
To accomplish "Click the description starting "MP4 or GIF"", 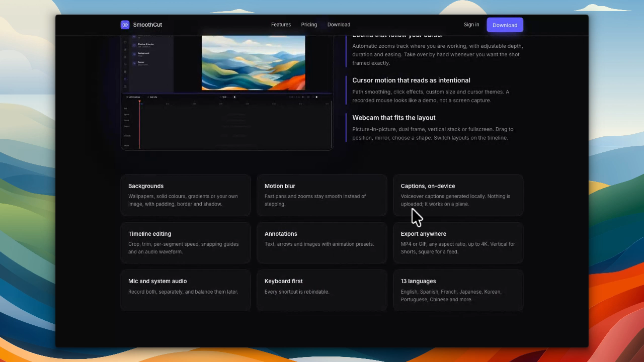I will pos(458,248).
